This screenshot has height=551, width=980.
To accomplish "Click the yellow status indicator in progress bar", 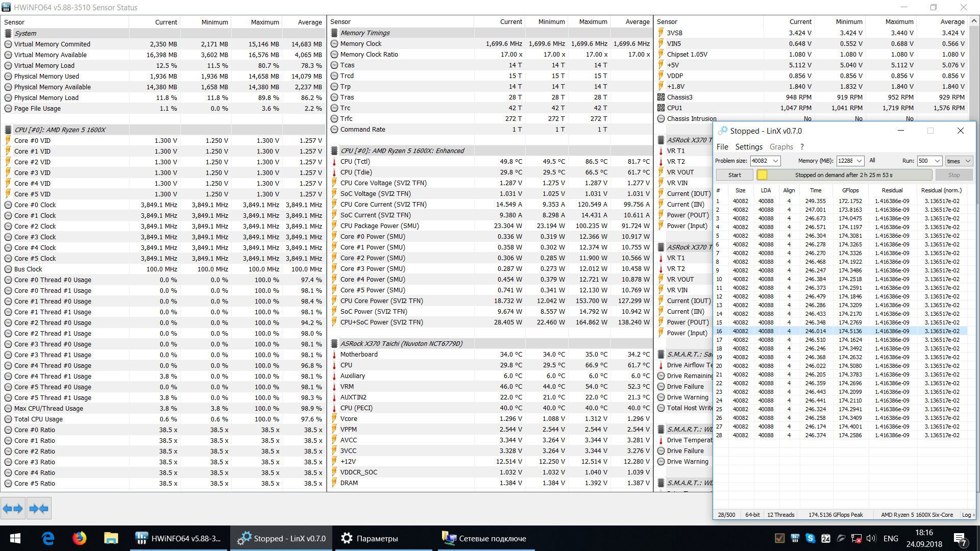I will 762,175.
